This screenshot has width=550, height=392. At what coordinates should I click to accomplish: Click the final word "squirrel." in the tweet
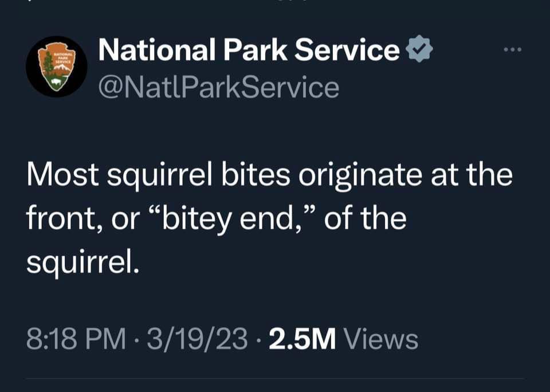click(x=82, y=262)
